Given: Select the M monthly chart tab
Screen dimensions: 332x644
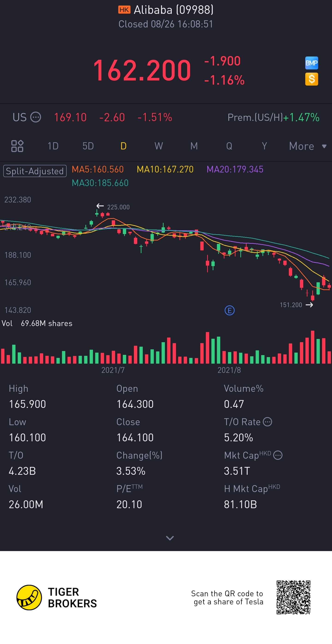Looking at the screenshot, I should coord(194,146).
